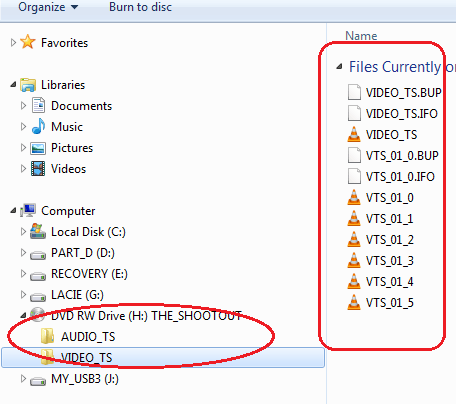Expand Local Disk (C:) node
The height and width of the screenshot is (404, 456).
(23, 232)
